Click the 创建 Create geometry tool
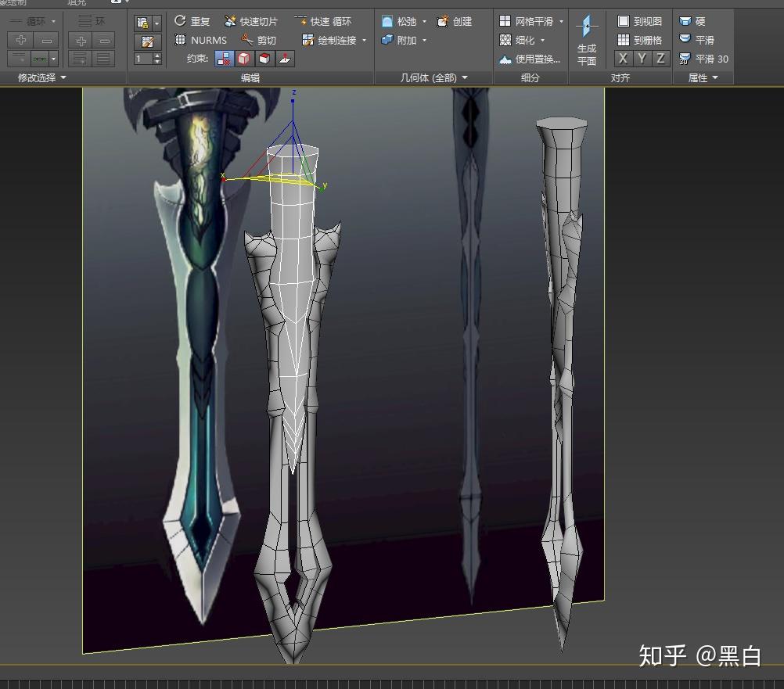The height and width of the screenshot is (689, 784). pyautogui.click(x=454, y=21)
